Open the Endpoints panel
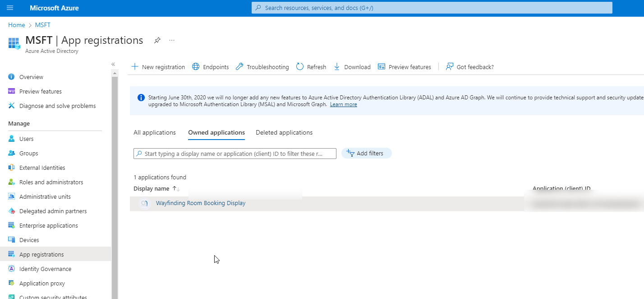This screenshot has width=644, height=299. [x=210, y=66]
